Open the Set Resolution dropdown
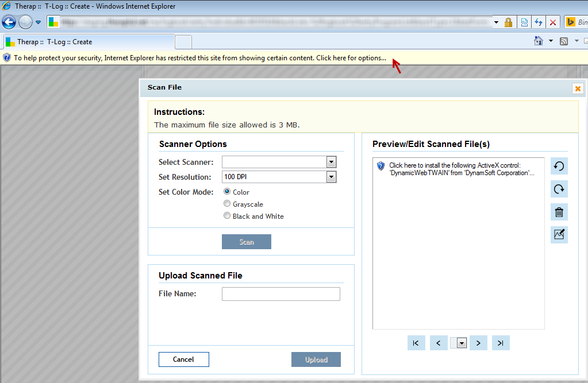 [x=331, y=177]
